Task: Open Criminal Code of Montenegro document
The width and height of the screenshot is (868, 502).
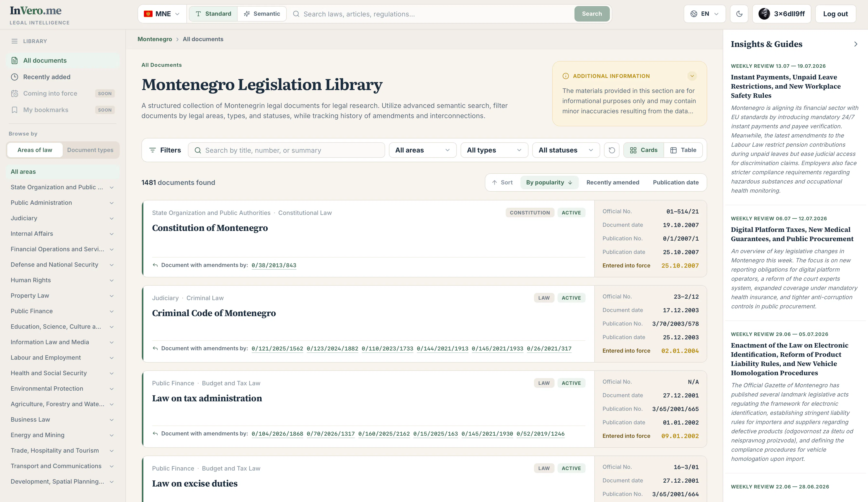Action: [x=214, y=313]
